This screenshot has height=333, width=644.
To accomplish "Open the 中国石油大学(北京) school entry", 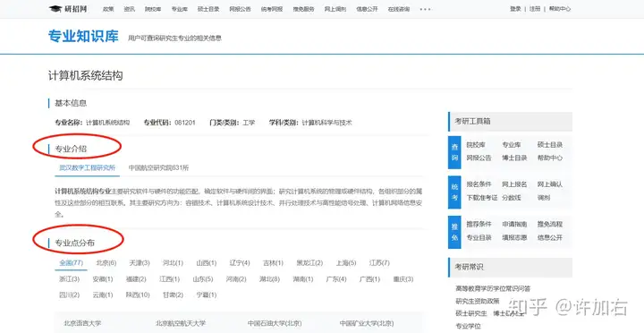I will (x=275, y=323).
